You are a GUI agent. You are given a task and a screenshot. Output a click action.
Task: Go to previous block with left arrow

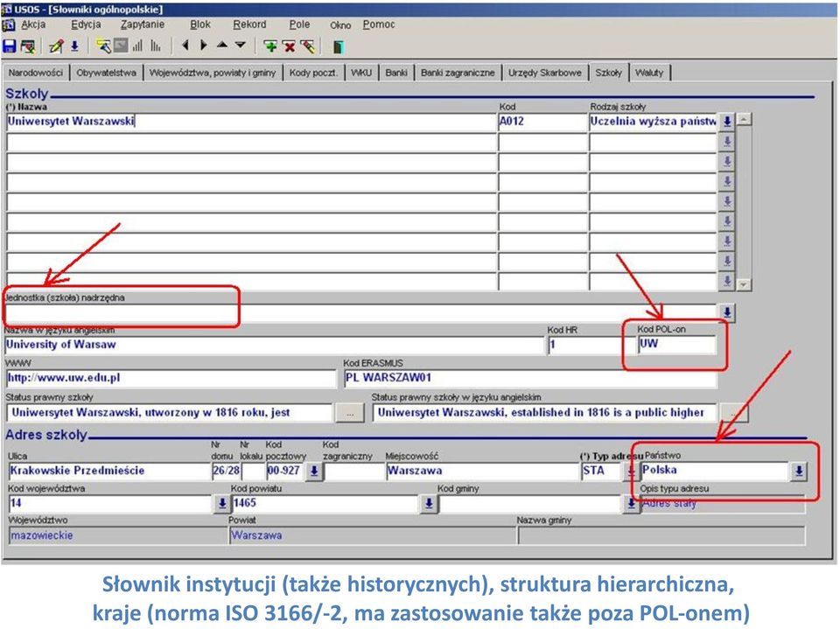[185, 45]
